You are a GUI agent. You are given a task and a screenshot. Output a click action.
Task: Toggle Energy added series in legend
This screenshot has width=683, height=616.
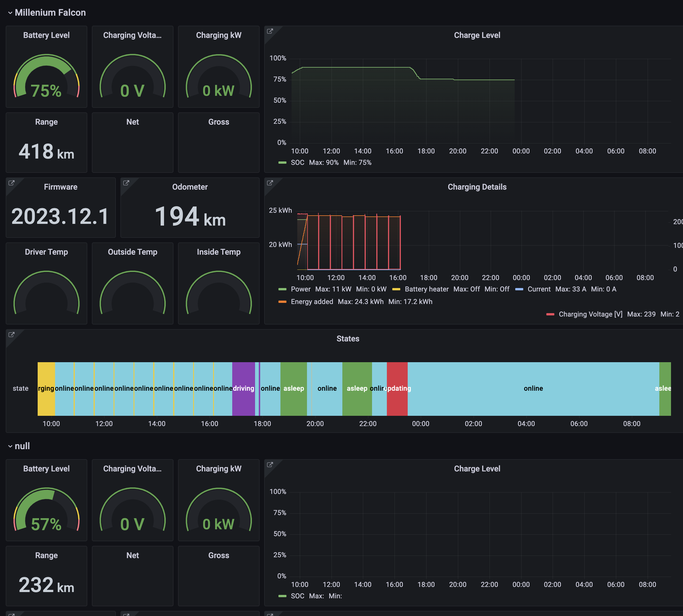pos(312,301)
